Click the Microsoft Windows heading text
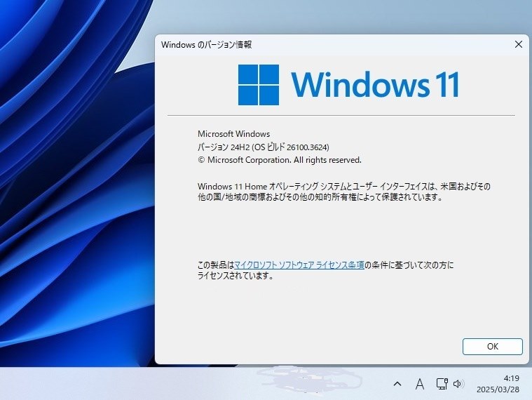Image resolution: width=532 pixels, height=400 pixels. point(234,134)
